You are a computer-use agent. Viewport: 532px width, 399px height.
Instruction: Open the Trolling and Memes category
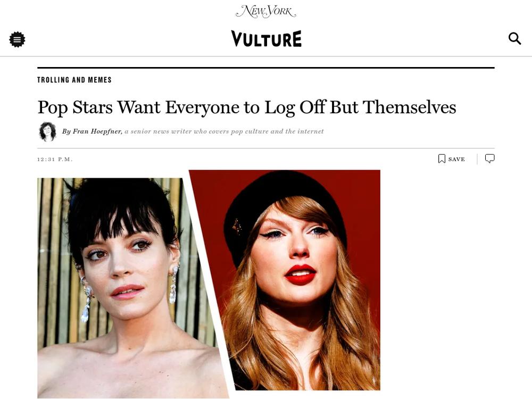tap(74, 80)
